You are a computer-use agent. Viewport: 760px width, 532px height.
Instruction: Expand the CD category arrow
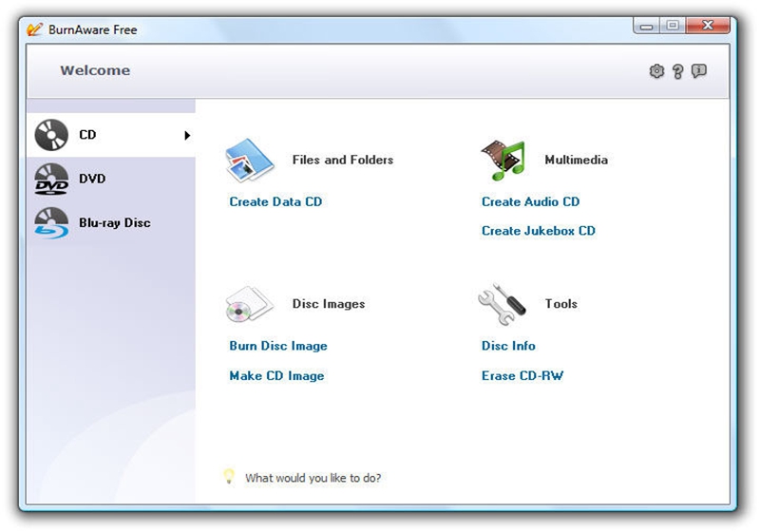click(187, 135)
